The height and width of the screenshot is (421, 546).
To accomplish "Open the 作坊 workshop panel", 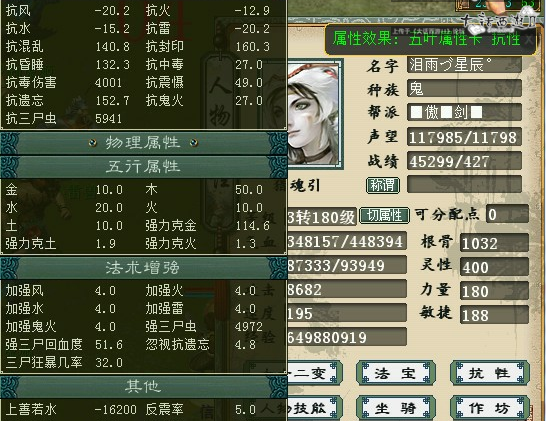I will point(490,407).
